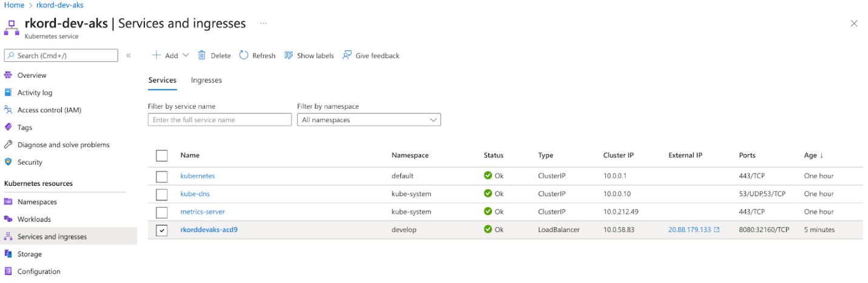Open Namespaces in the sidebar
This screenshot has height=283, width=868.
pos(37,202)
